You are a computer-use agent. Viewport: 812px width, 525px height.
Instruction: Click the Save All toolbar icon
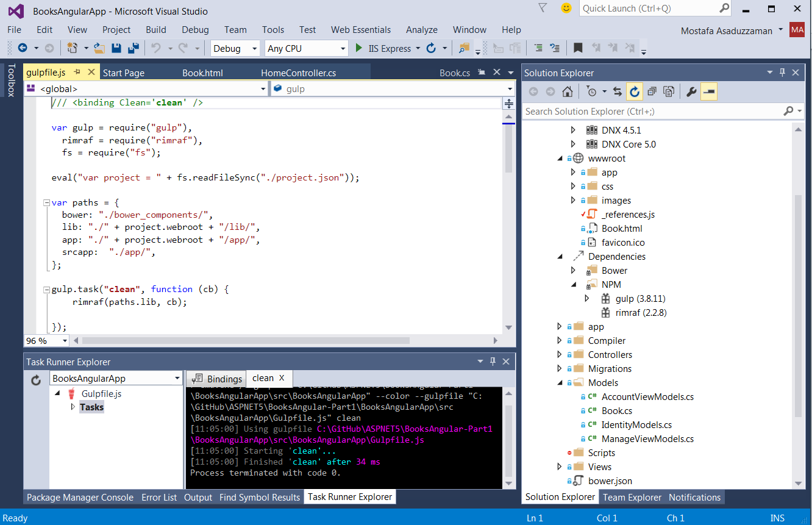click(133, 48)
